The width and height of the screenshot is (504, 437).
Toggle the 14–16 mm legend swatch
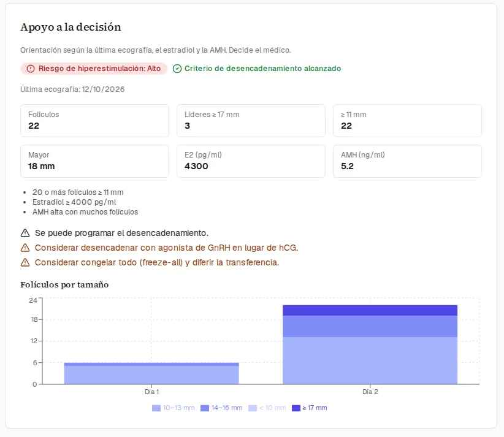click(205, 408)
